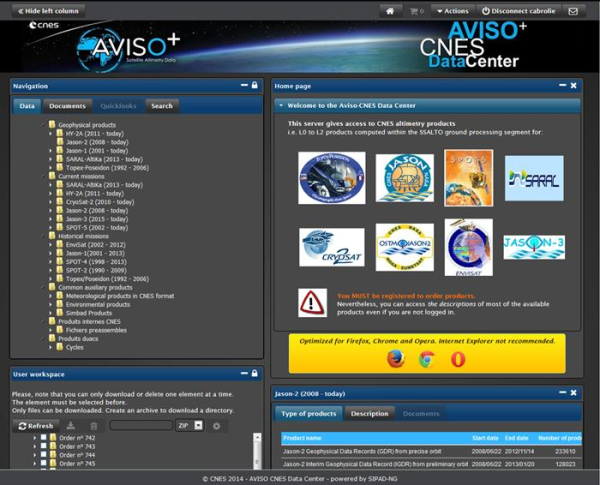This screenshot has width=600, height=485.
Task: Click the warning triangle icon
Action: 312,303
